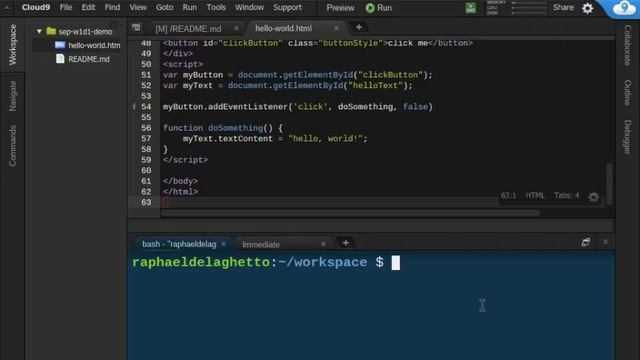This screenshot has height=360, width=640.
Task: Click the memory CPU disk stats indicator
Action: coord(516,8)
